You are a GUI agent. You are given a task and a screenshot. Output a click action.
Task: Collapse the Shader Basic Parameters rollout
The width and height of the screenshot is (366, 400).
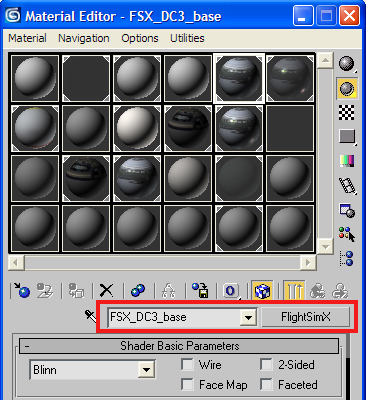[179, 346]
